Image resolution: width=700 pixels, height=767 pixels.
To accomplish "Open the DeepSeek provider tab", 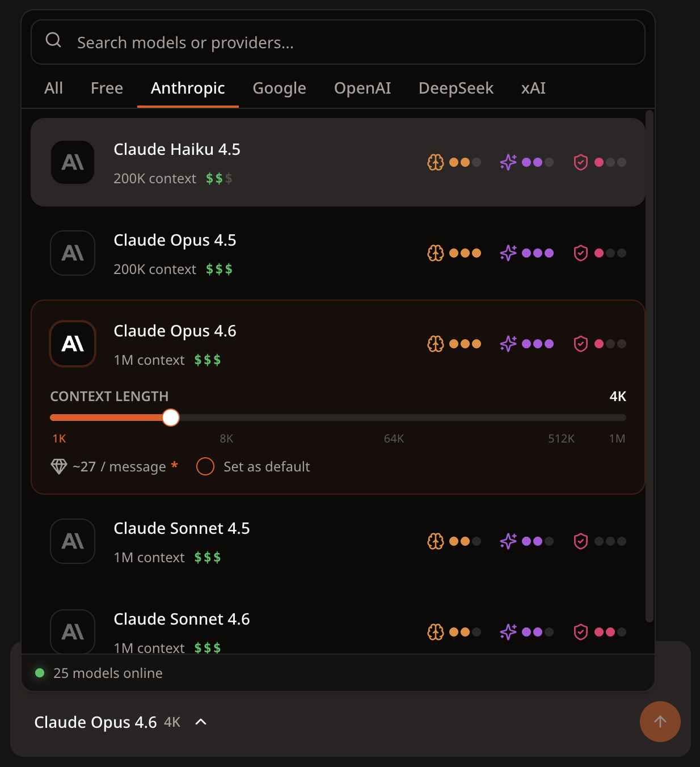I will [456, 88].
